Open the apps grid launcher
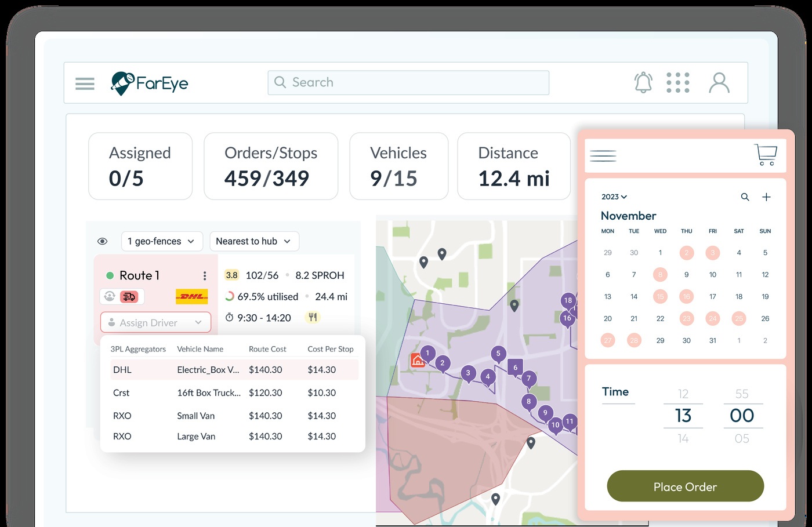Viewport: 812px width, 527px height. 678,82
